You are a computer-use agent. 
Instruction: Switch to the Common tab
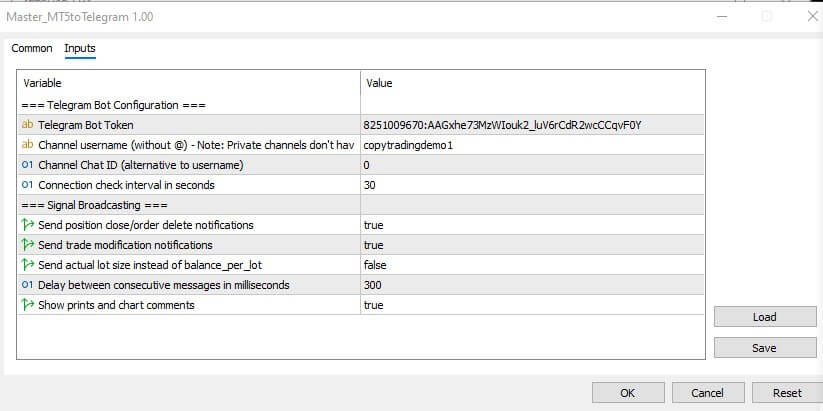click(32, 48)
